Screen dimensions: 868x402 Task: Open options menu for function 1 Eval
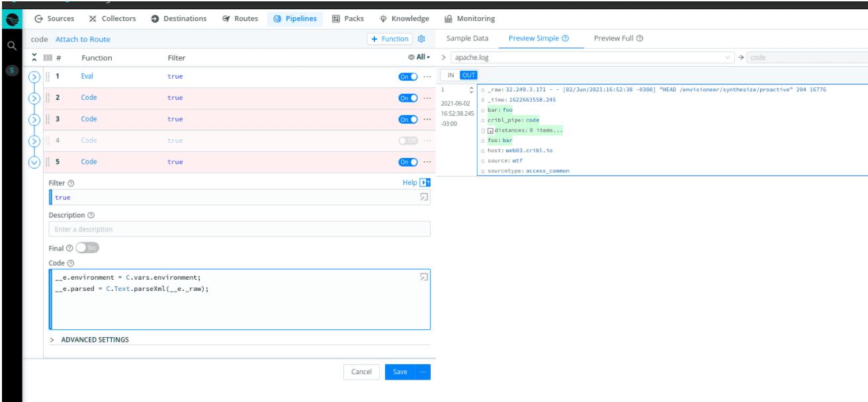click(x=427, y=77)
